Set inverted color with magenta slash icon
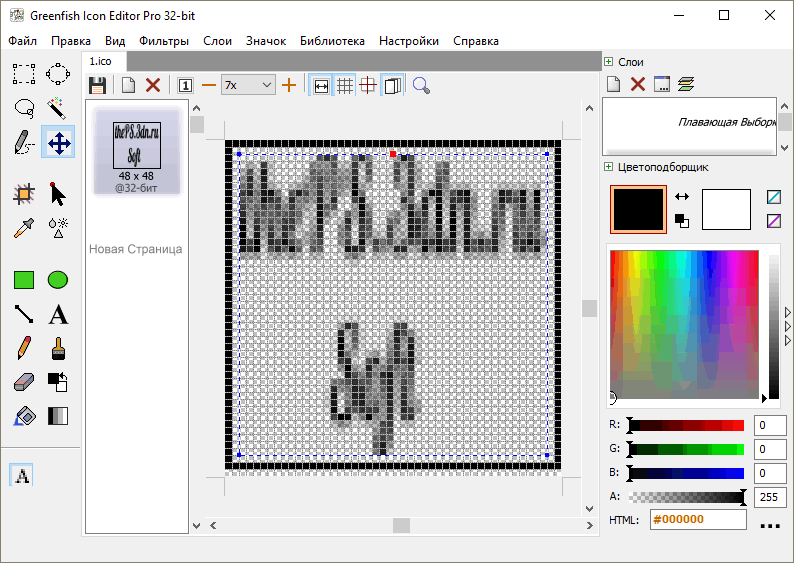Screen dimensions: 794x563 (774, 221)
